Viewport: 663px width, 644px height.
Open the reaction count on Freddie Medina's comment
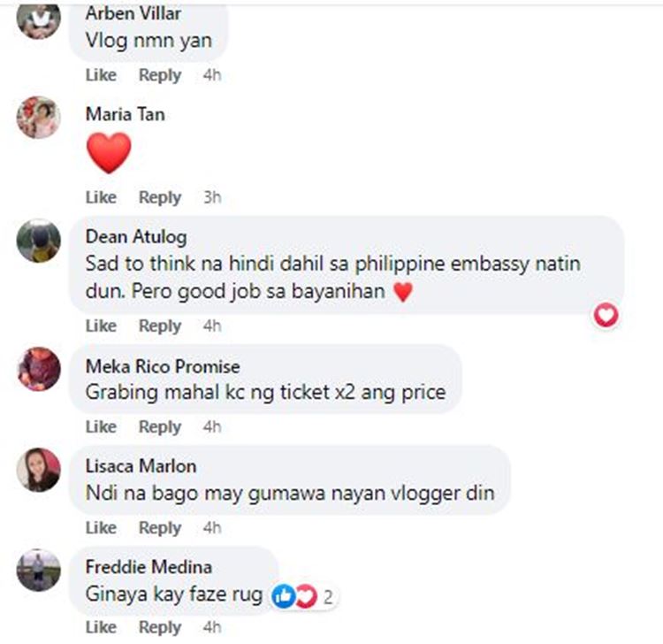click(328, 597)
